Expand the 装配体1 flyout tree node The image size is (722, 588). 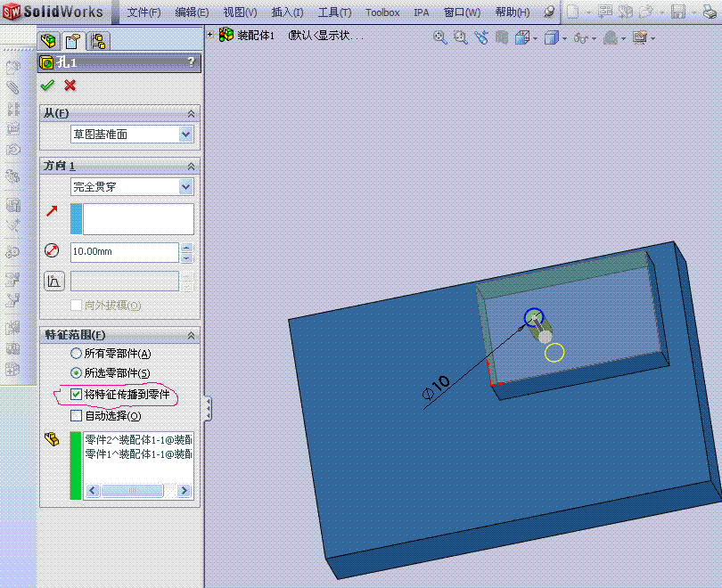coord(210,35)
